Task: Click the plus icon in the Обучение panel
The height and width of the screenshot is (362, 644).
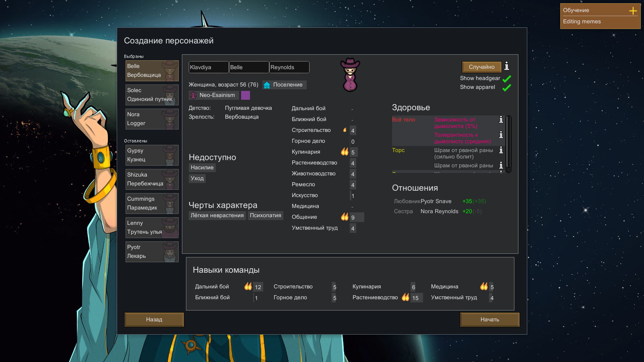Action: [633, 10]
